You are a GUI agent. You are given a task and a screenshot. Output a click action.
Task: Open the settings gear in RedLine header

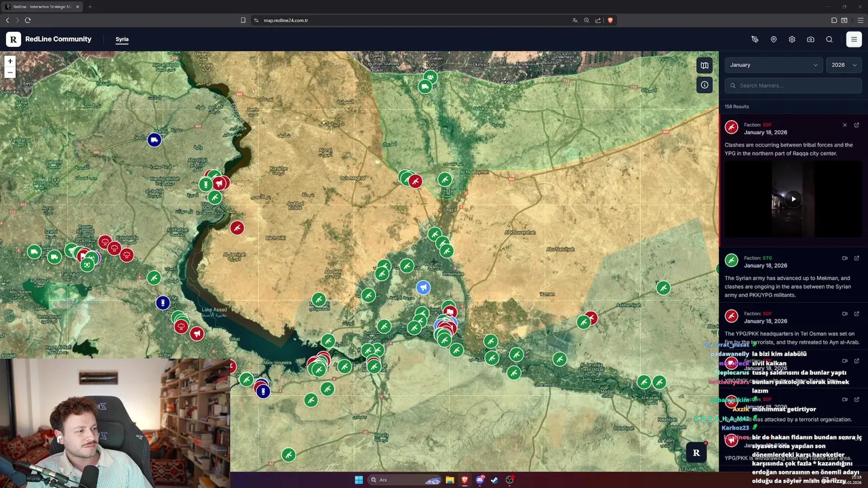(x=792, y=39)
